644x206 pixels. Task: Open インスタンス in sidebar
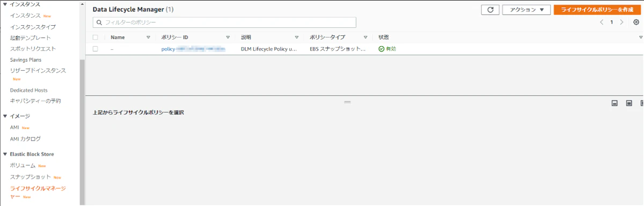pos(25,16)
